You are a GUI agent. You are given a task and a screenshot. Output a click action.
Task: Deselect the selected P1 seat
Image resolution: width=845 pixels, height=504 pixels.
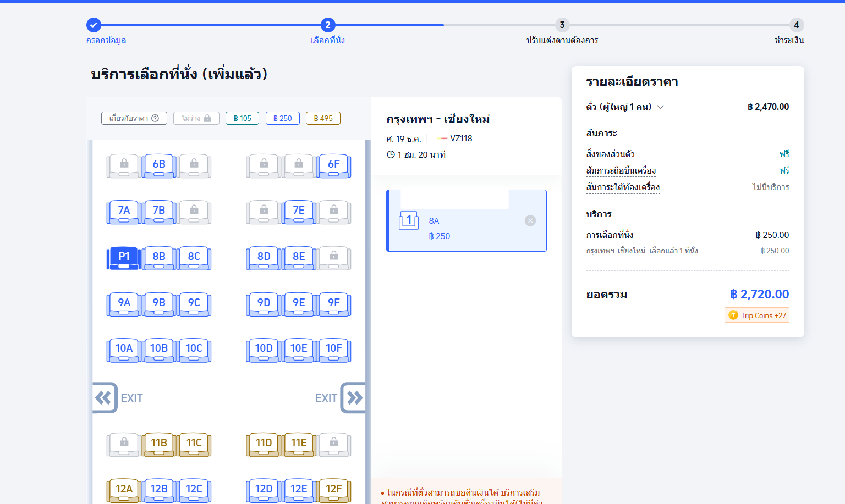click(x=124, y=257)
